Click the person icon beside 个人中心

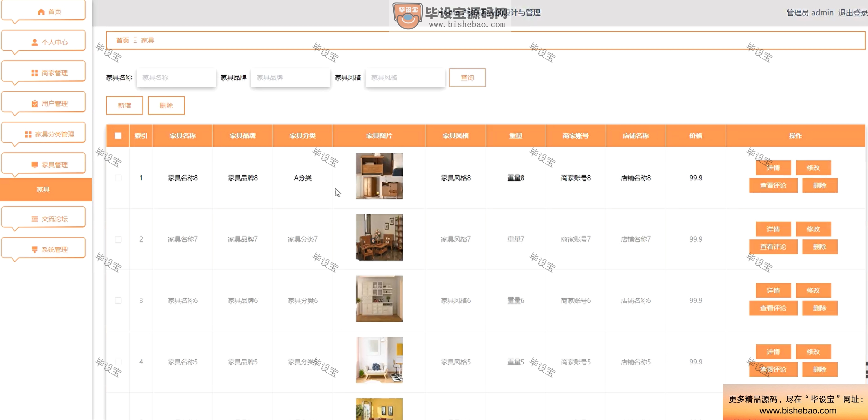[34, 42]
